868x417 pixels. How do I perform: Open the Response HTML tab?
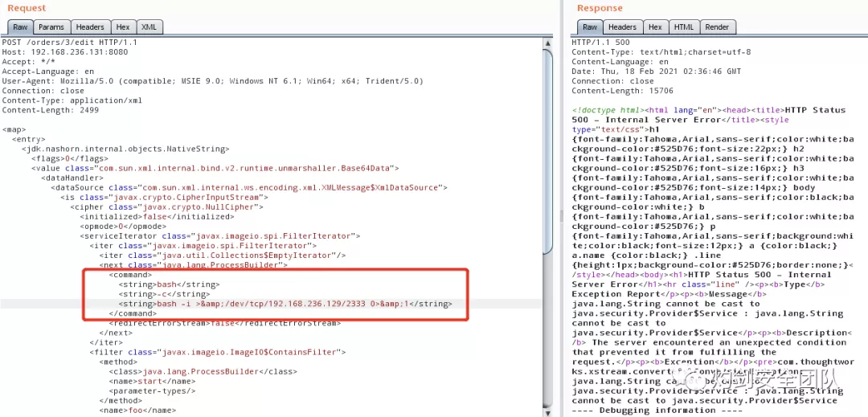tap(684, 27)
